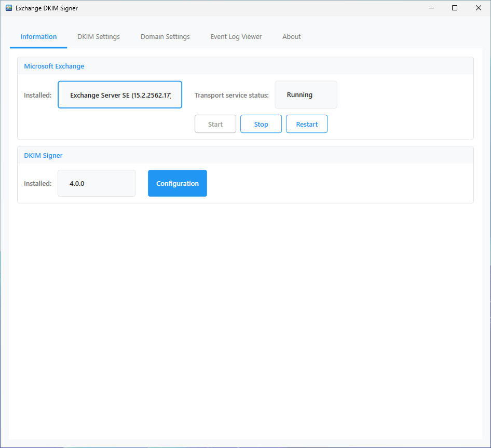This screenshot has height=448, width=491.
Task: Minimize the Exchange DKIM Signer window
Action: (431, 8)
